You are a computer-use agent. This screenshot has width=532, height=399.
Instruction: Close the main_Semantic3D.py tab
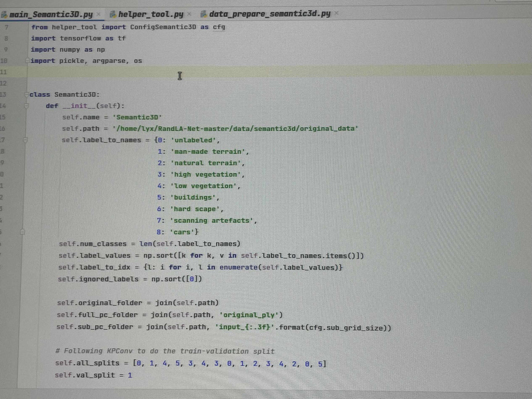coord(99,14)
